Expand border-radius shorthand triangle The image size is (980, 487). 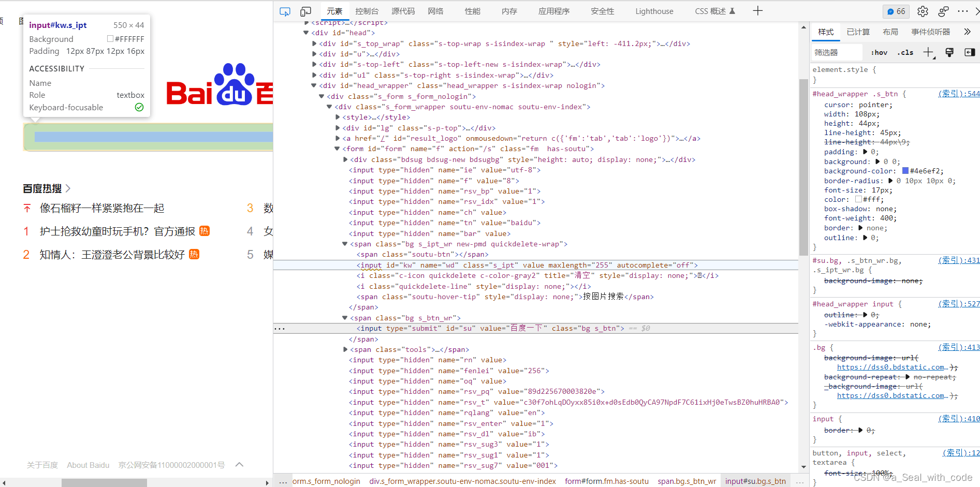pyautogui.click(x=890, y=181)
